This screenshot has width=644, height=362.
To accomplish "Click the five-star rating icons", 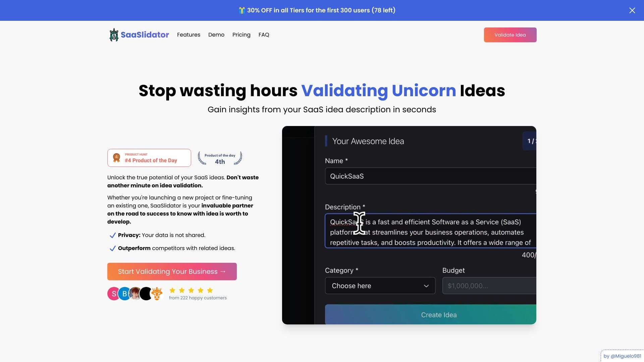I will [191, 290].
